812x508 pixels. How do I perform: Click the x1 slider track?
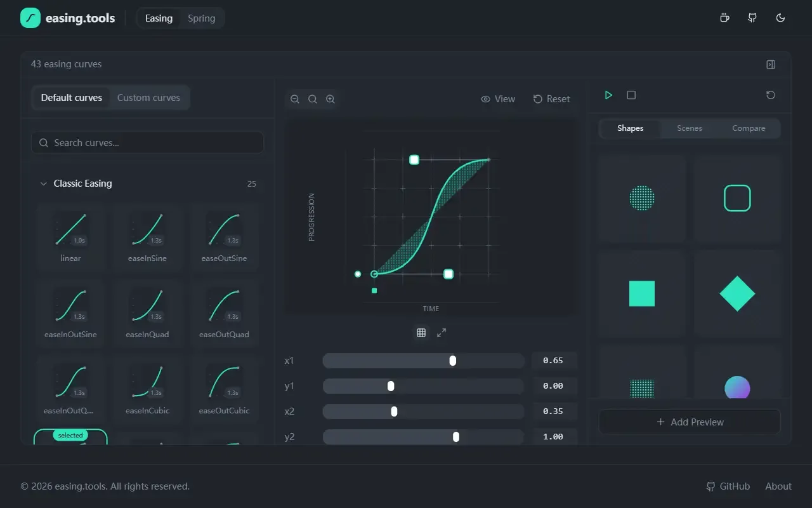tap(423, 361)
